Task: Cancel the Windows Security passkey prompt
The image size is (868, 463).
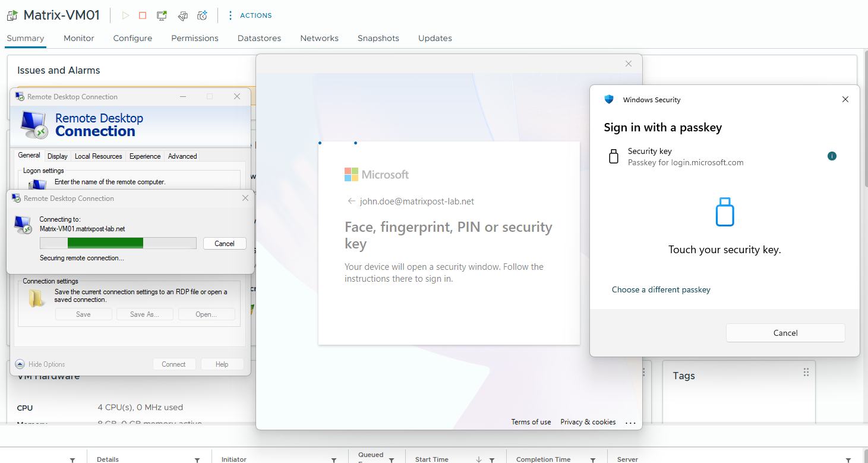Action: tap(785, 333)
